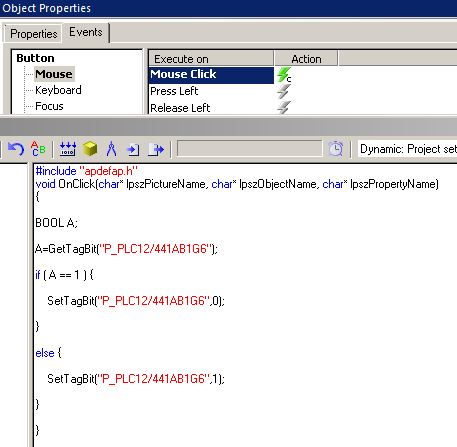Open the Dynamic: Project setting dropdown
Screen dimensions: 457x447
coord(407,149)
